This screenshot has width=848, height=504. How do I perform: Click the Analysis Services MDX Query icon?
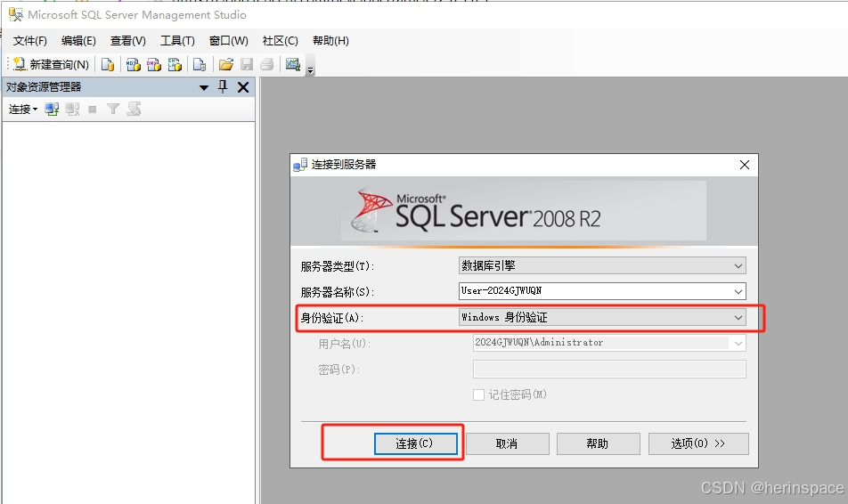(133, 64)
